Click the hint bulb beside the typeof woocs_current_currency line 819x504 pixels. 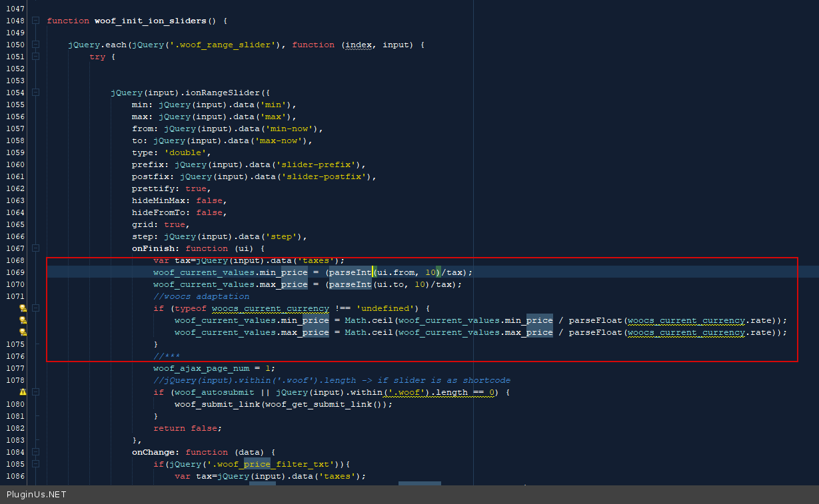(x=22, y=308)
